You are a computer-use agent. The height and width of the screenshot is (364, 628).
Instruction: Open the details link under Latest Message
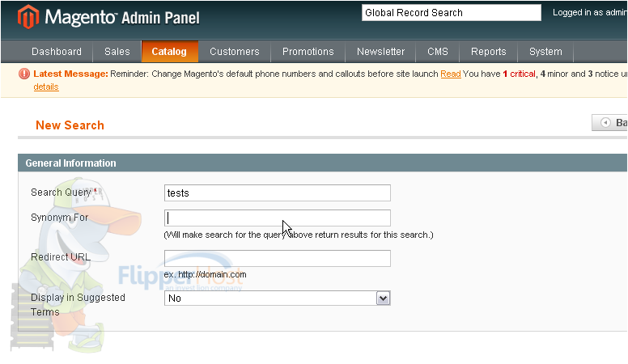[x=46, y=87]
